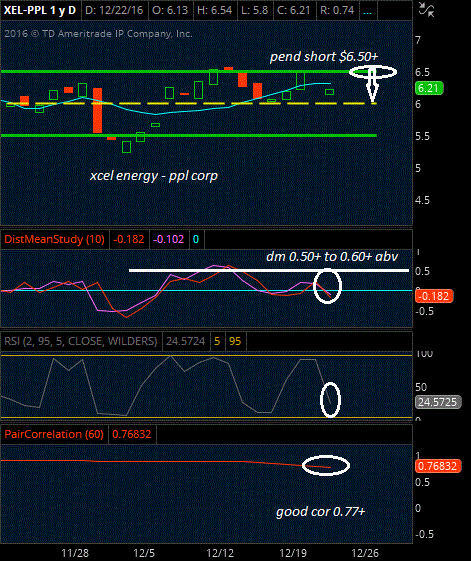Screen dimensions: 471x561
Task: Click the header Close value C: 6.21
Action: tap(293, 10)
